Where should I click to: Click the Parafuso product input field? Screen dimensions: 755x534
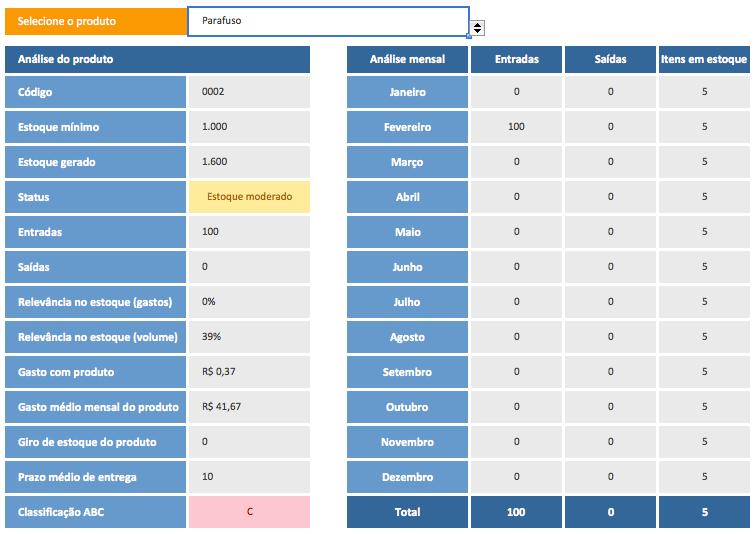328,21
